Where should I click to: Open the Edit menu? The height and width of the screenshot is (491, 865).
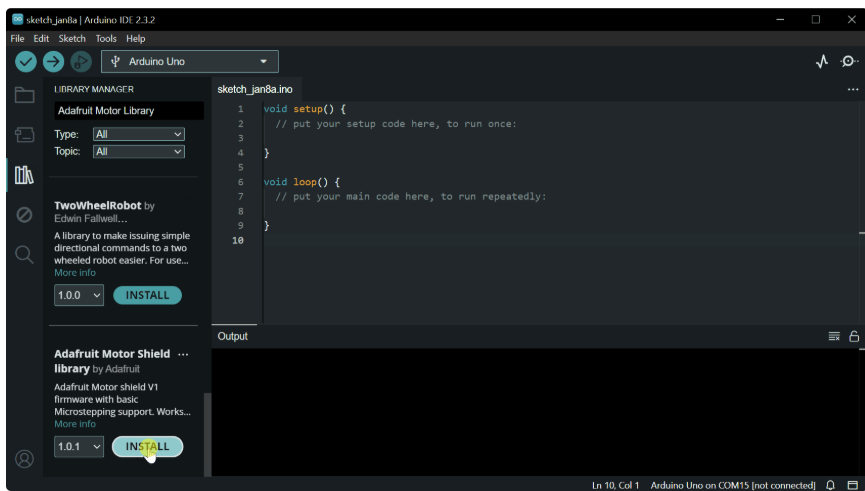click(x=41, y=39)
